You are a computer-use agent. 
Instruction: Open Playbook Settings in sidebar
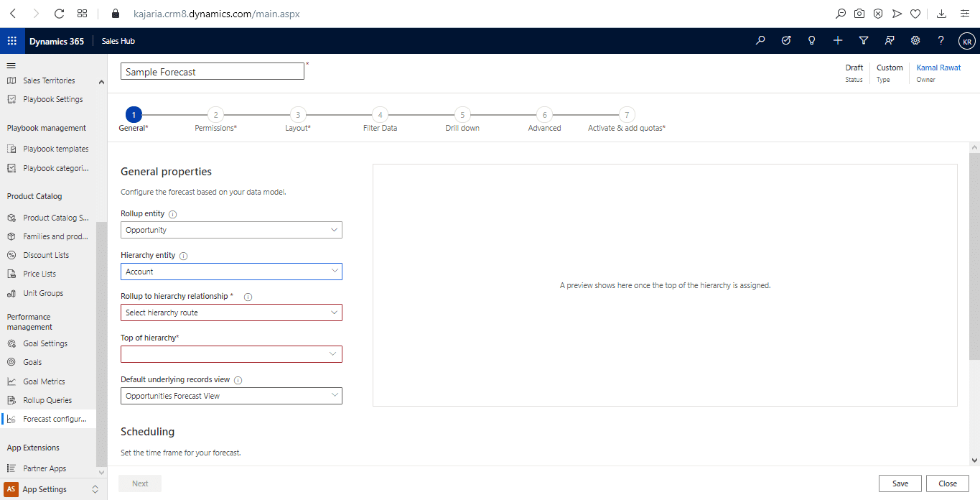coord(52,99)
